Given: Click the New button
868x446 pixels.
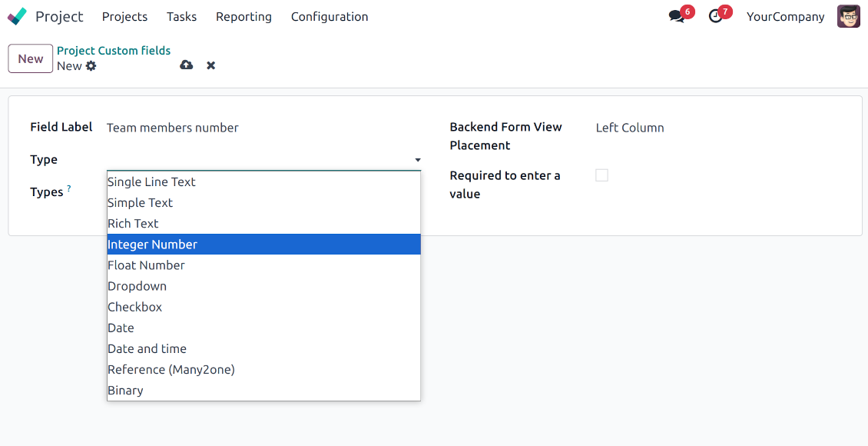Looking at the screenshot, I should click(31, 58).
